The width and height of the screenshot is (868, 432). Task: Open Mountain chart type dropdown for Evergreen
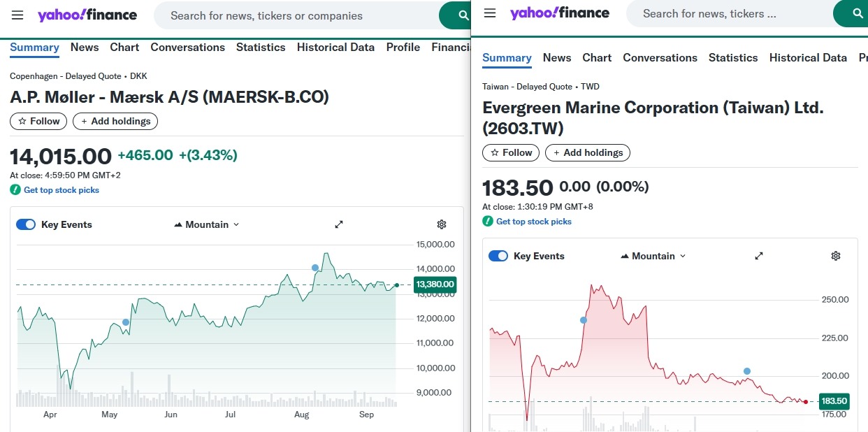[x=653, y=256]
